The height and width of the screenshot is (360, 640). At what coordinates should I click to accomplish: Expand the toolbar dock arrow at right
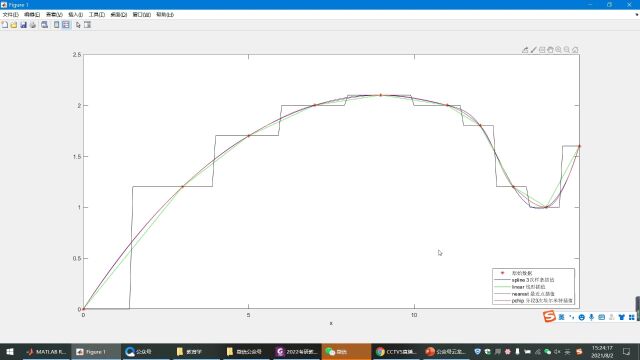(636, 15)
